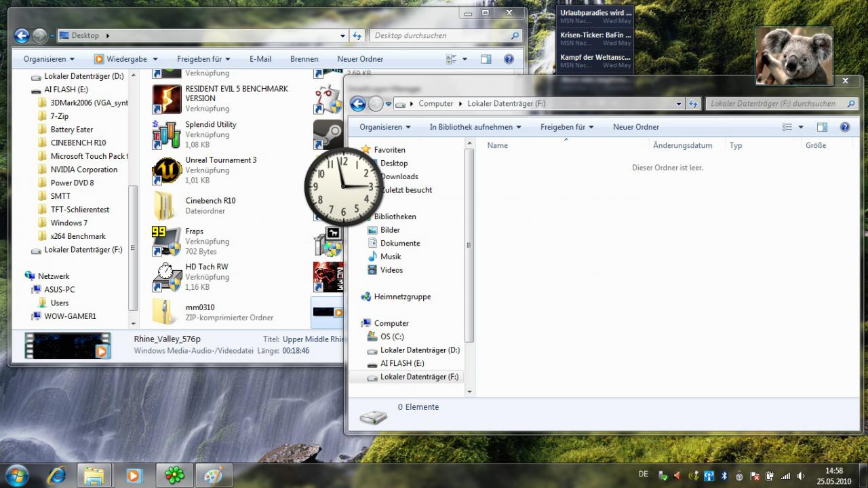Click the Back arrow in the Desktop window
The width and height of the screenshot is (868, 488).
(x=22, y=36)
